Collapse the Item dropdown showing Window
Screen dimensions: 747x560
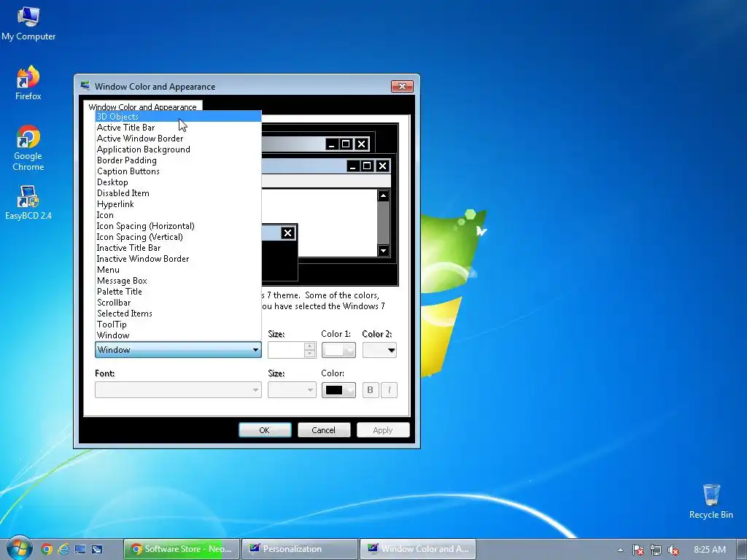178,350
